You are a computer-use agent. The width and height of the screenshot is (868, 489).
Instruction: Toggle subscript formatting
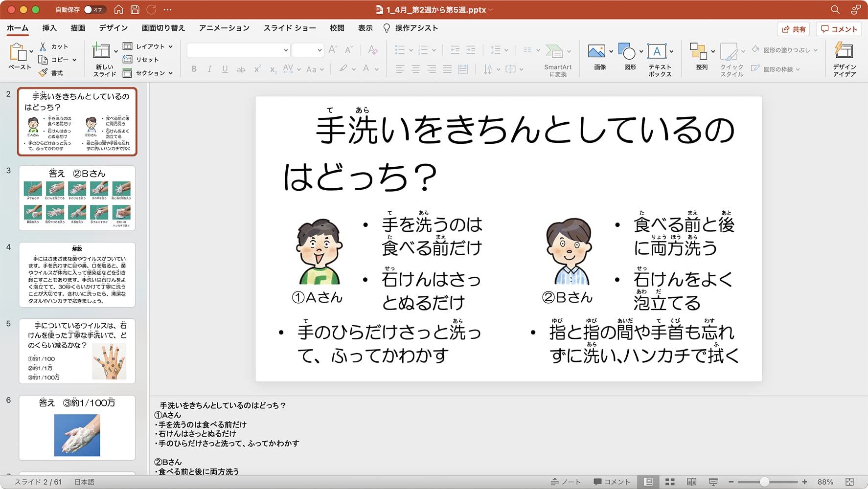click(x=273, y=69)
